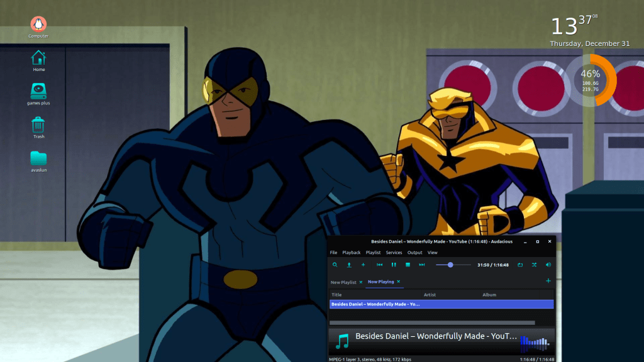The image size is (644, 362).
Task: Switch to the New Playlist tab
Action: pyautogui.click(x=343, y=282)
